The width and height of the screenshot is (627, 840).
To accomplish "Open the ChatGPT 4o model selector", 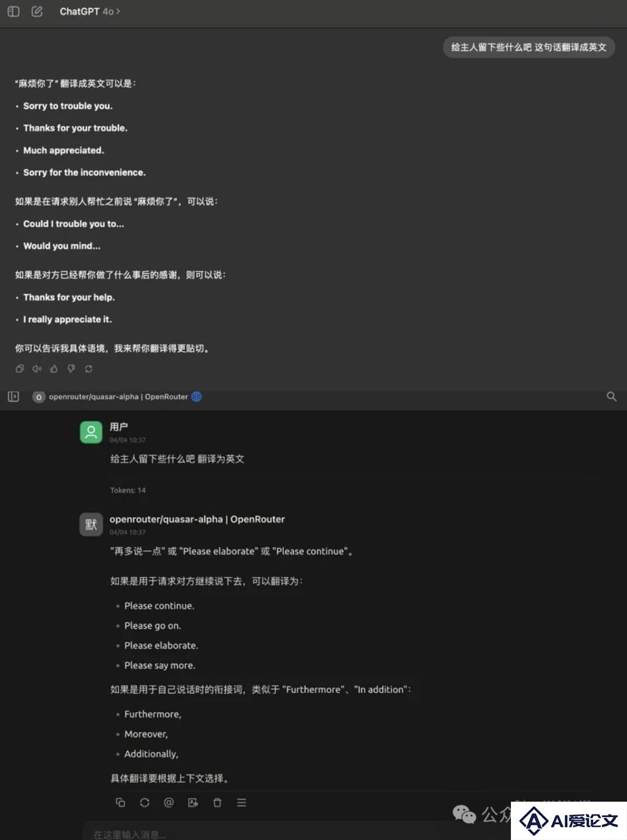I will 90,12.
